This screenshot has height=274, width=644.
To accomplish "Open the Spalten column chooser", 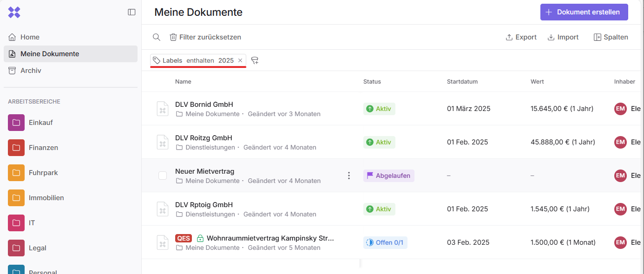I will [x=611, y=37].
